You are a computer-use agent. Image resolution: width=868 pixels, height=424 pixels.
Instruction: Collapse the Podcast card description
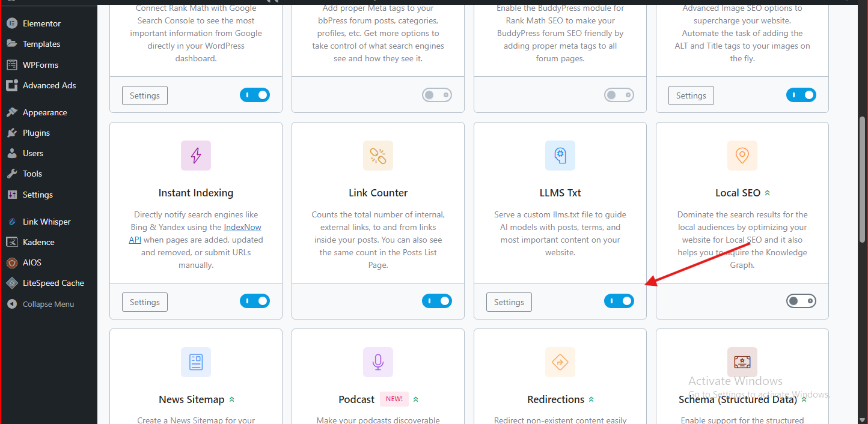(x=416, y=399)
